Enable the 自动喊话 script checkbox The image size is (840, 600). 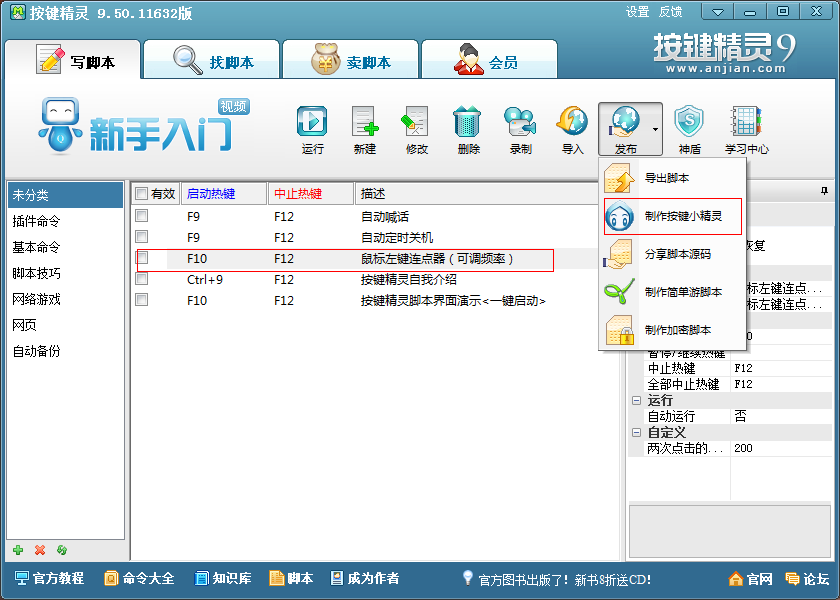(141, 216)
